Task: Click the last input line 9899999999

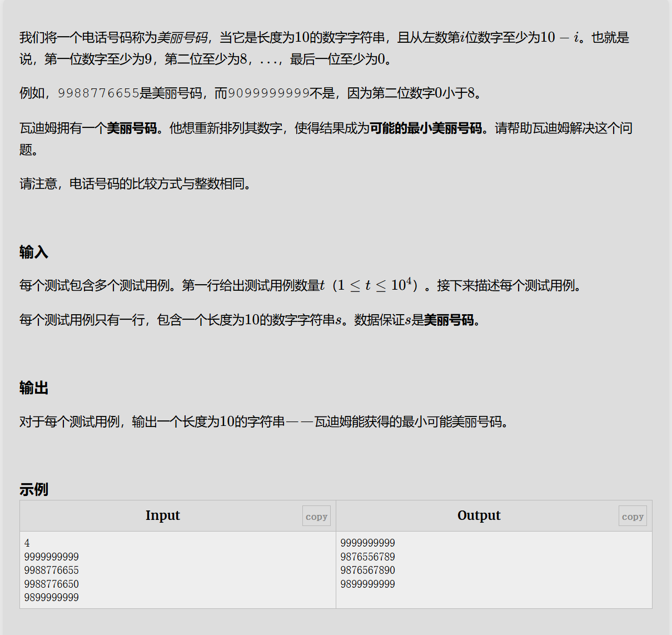Action: tap(51, 597)
